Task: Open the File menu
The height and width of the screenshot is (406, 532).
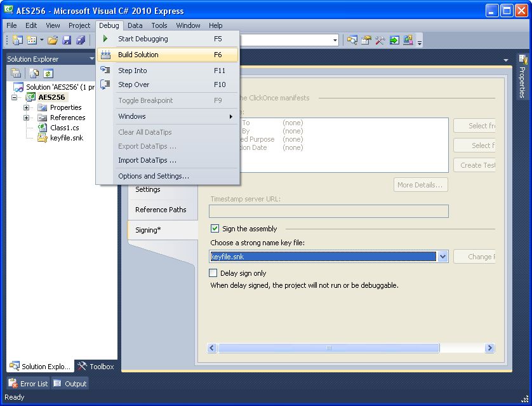Action: pyautogui.click(x=11, y=25)
